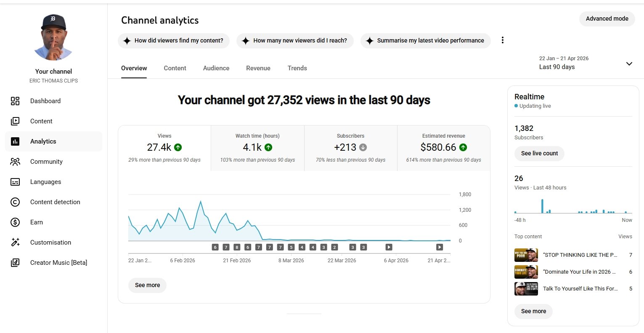Open the Dashboard icon in sidebar
This screenshot has width=644, height=333.
coord(15,101)
